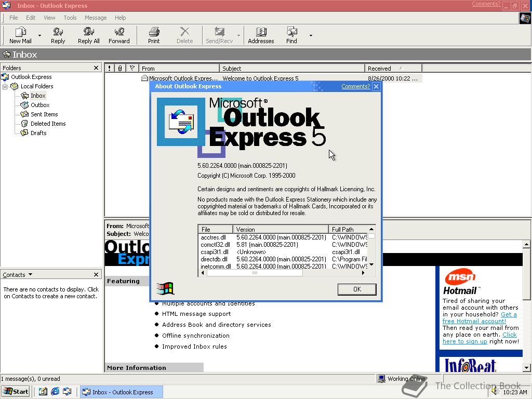The height and width of the screenshot is (399, 532).
Task: Open the Edit menu
Action: click(x=31, y=18)
